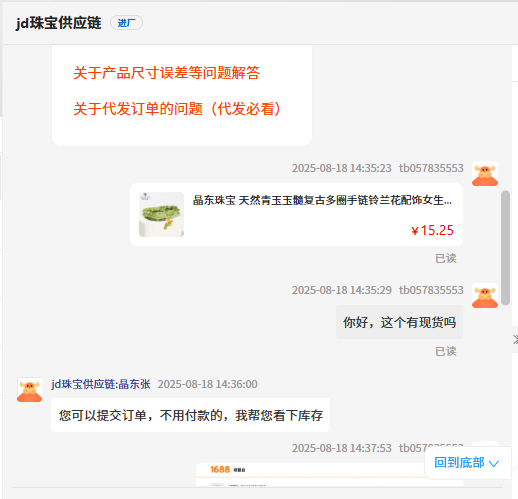
Task: Click the chat vertical scrollbar thumb
Action: pos(505,248)
